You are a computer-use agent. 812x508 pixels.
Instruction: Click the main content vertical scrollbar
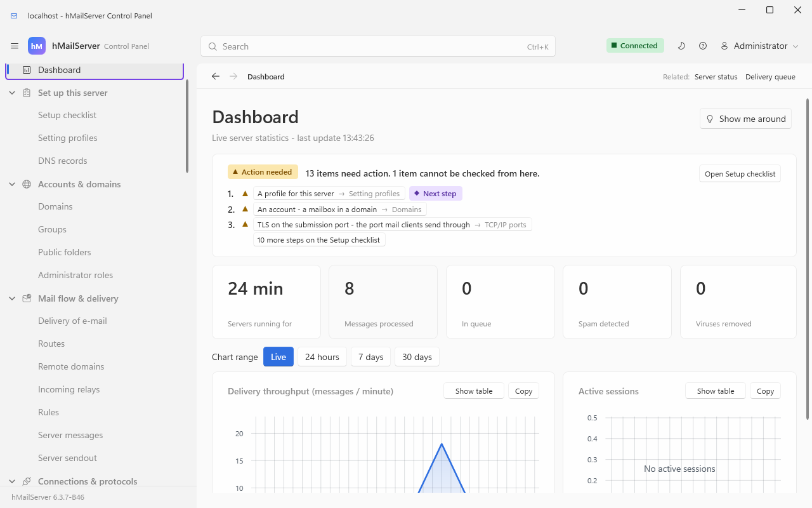(808, 258)
